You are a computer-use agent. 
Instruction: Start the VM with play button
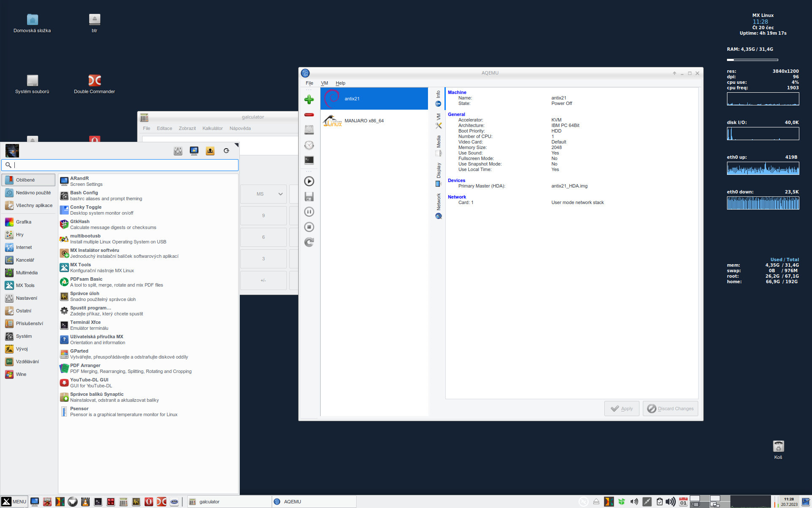[x=309, y=181]
